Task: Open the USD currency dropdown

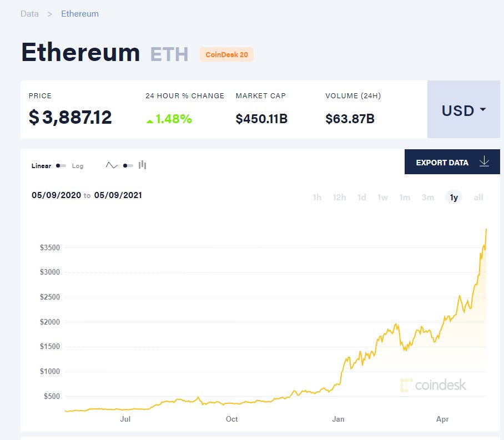Action: [463, 110]
